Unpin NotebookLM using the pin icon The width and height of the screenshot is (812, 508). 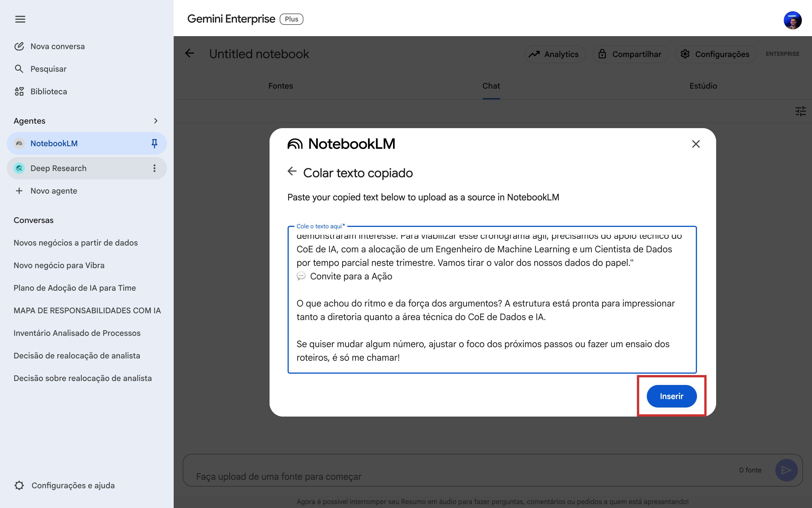pos(154,143)
